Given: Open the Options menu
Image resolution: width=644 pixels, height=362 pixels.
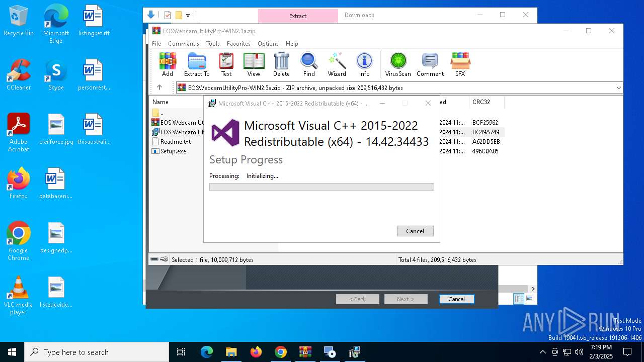Looking at the screenshot, I should pyautogui.click(x=268, y=44).
